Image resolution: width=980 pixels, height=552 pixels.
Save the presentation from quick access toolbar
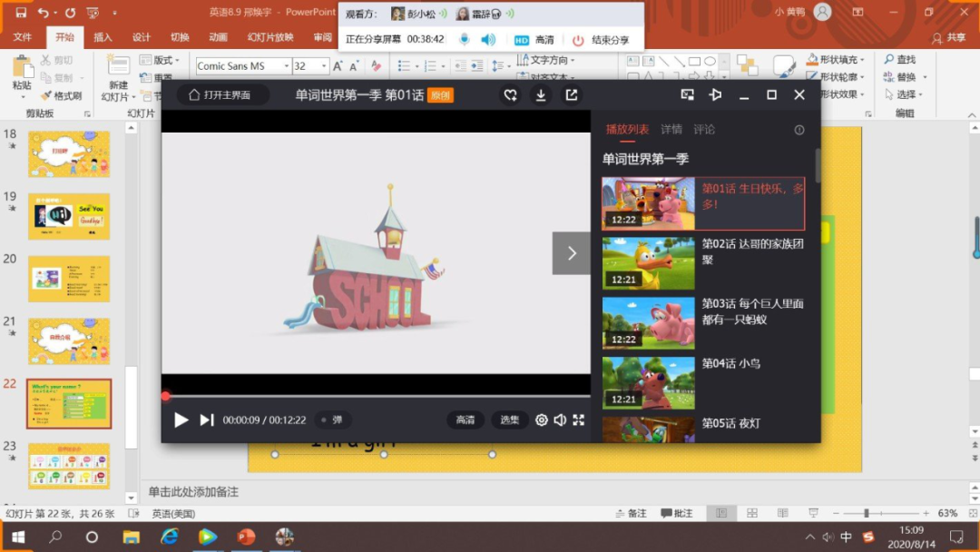[21, 13]
